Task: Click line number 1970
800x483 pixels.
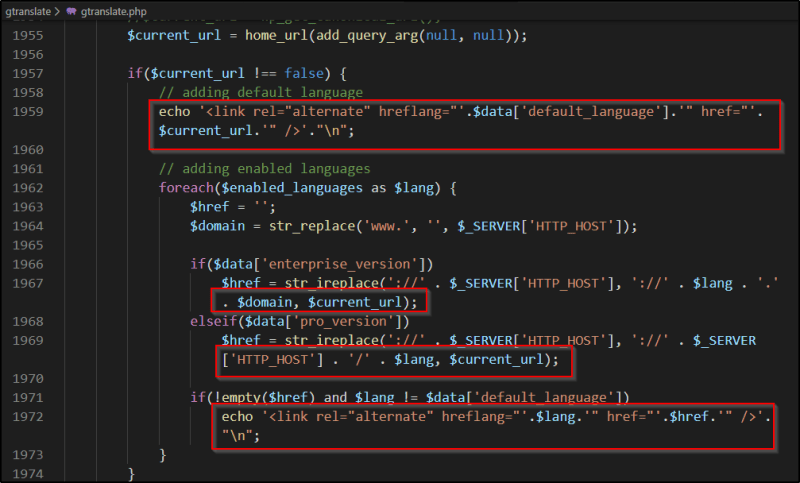Action: click(x=28, y=378)
